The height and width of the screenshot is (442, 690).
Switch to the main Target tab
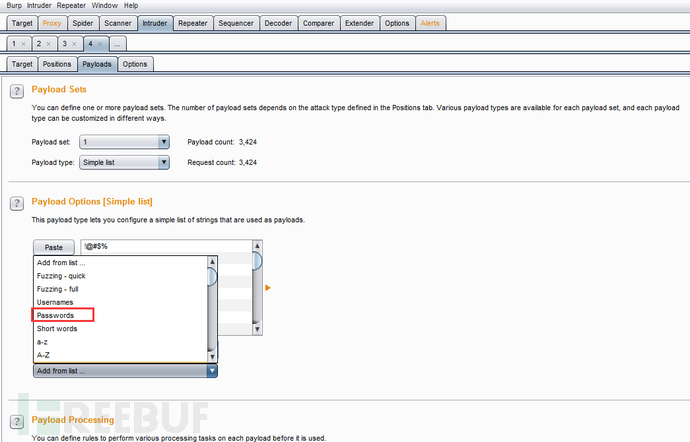point(22,23)
